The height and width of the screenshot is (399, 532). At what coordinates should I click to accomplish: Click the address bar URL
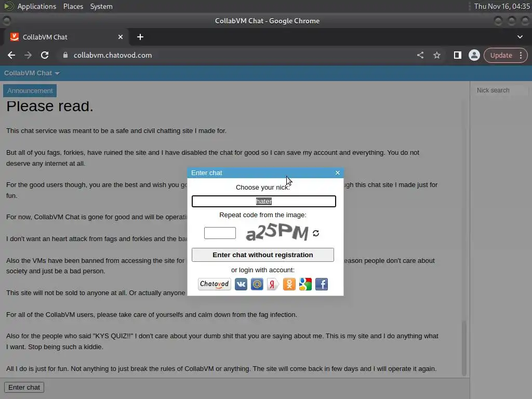tap(113, 55)
